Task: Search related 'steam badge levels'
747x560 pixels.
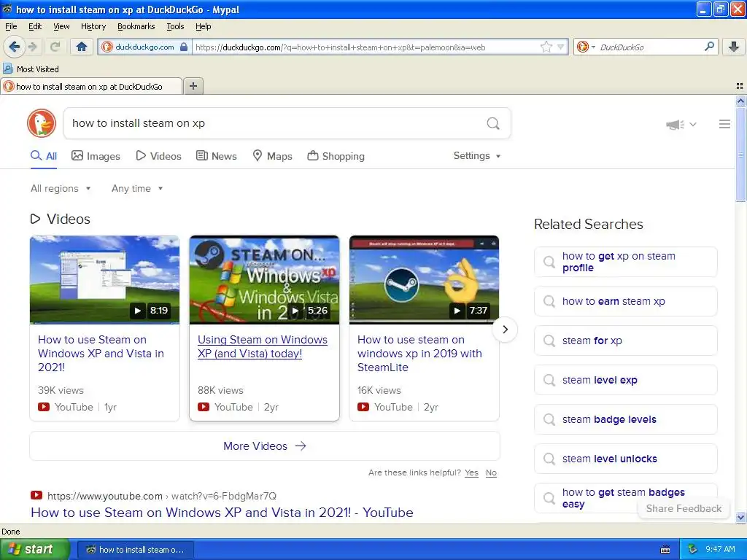Action: pyautogui.click(x=625, y=419)
